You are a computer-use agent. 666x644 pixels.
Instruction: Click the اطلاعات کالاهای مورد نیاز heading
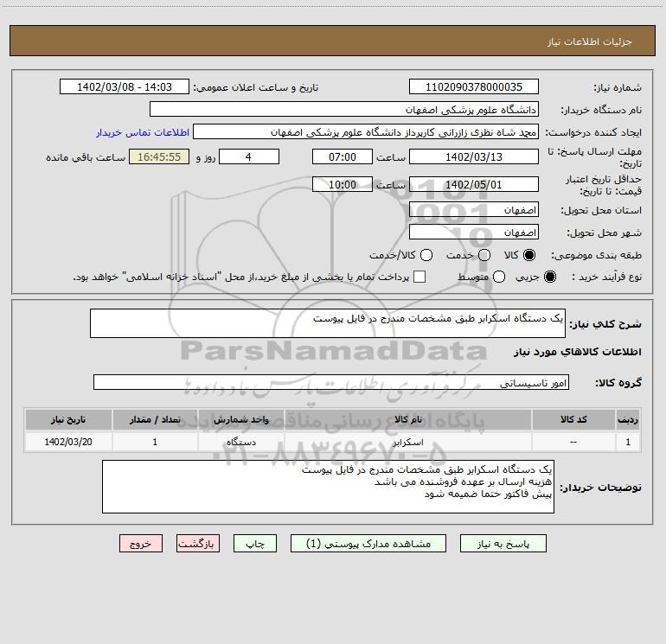(577, 352)
